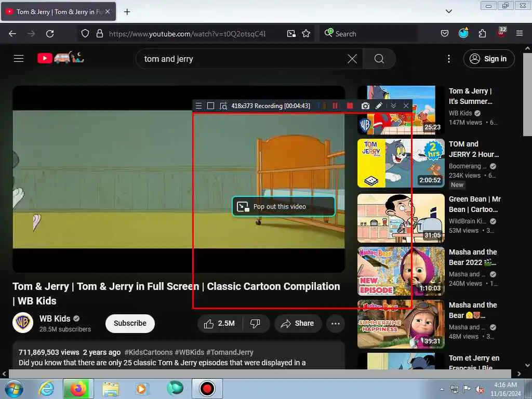Screen dimensions: 532x399
Task: Open the Firefox application menu
Action: (x=520, y=33)
